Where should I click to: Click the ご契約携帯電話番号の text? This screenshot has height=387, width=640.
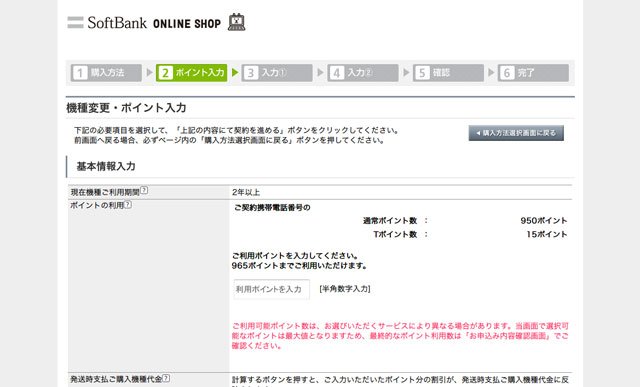272,207
